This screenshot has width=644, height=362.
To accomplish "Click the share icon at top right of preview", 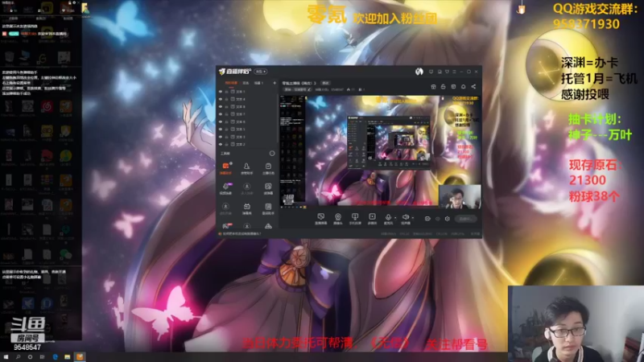I will pos(473,87).
